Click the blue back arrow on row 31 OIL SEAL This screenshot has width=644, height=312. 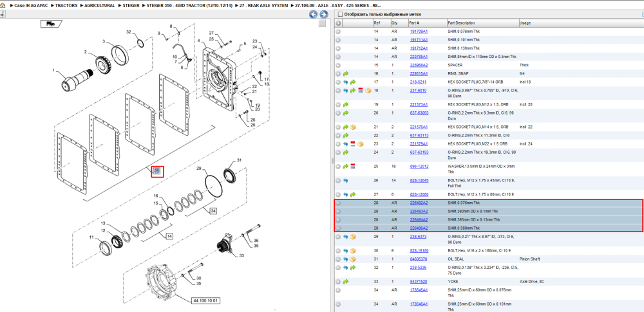[346, 259]
